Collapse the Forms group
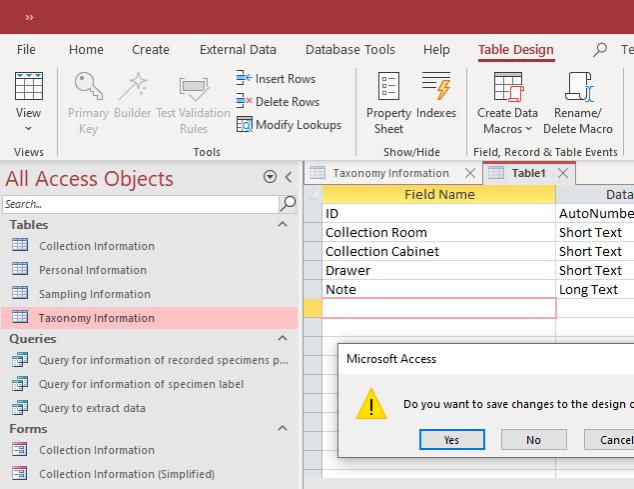The width and height of the screenshot is (634, 489). [x=283, y=428]
